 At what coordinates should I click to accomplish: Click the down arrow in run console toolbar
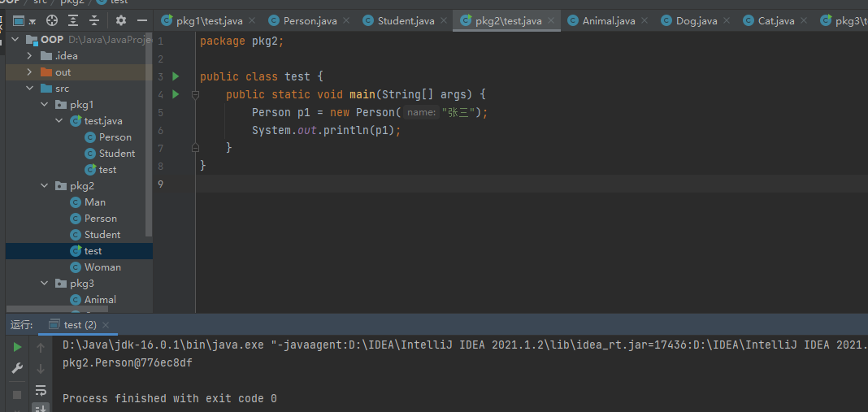tap(41, 369)
